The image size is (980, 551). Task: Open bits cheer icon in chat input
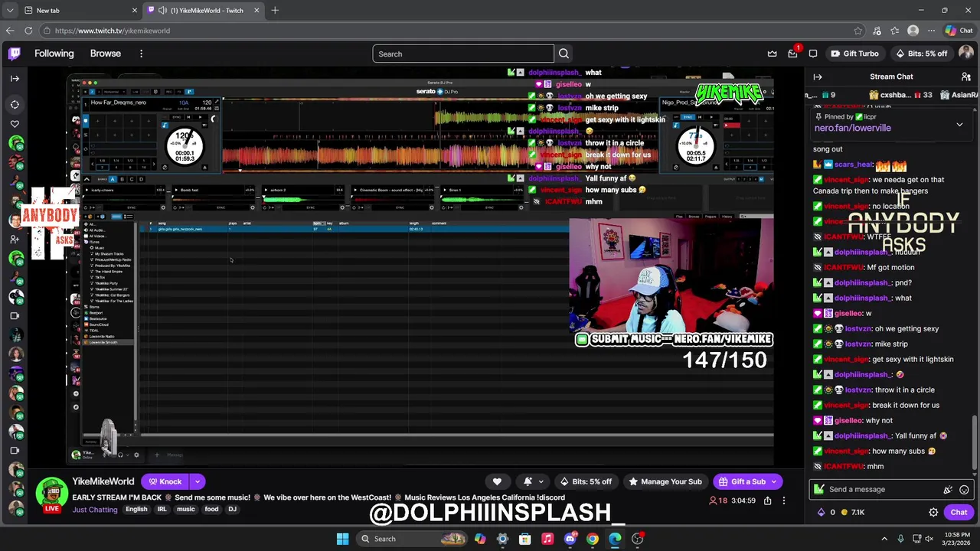(x=948, y=490)
